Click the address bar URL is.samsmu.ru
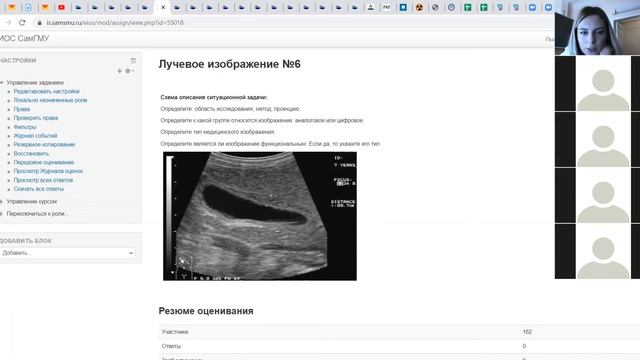 point(115,23)
